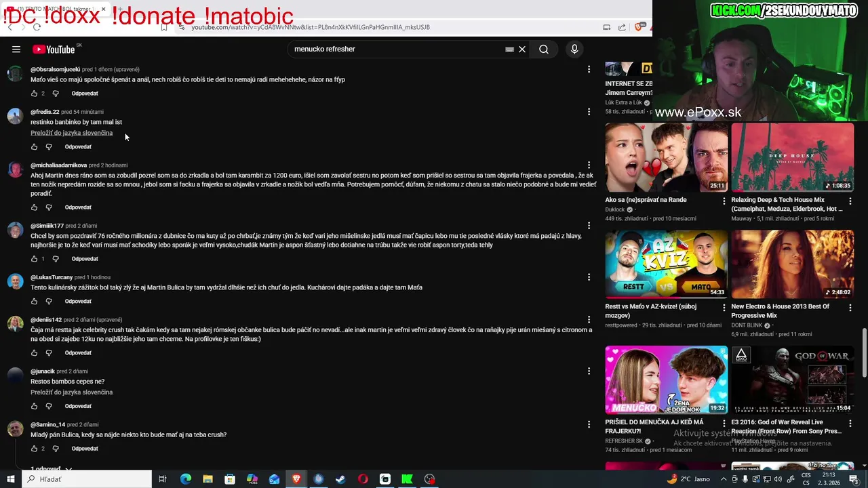Open 'PRIŠIEL DO MENUČKA' video title
Viewport: 868px width, 488px height.
[654, 426]
